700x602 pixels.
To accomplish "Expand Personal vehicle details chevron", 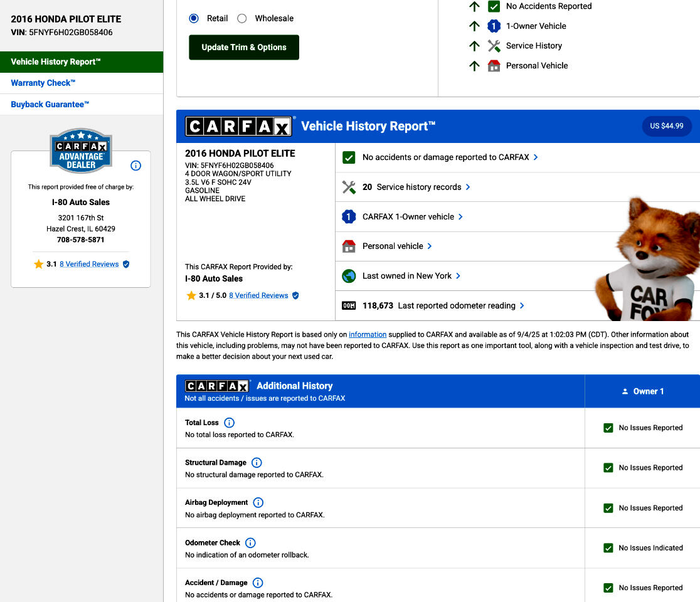I will pyautogui.click(x=430, y=246).
